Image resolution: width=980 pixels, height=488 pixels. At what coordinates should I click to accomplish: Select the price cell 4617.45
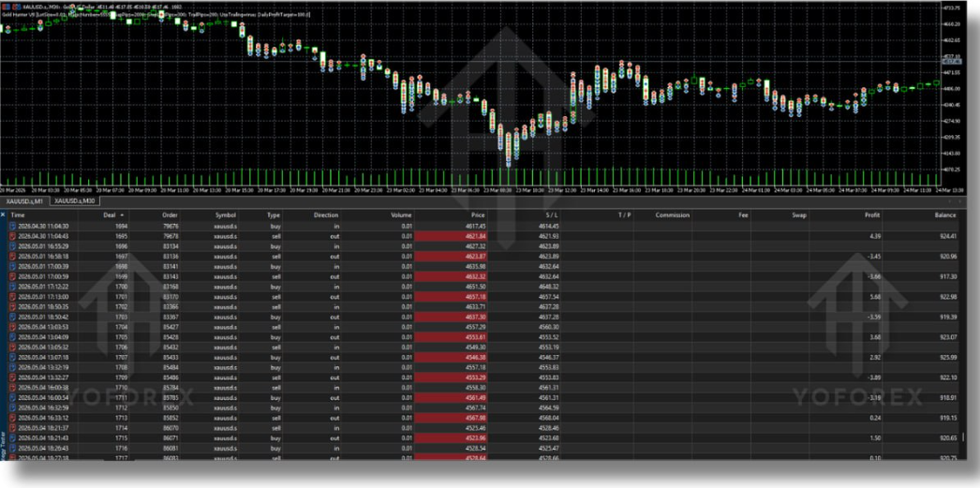[476, 226]
